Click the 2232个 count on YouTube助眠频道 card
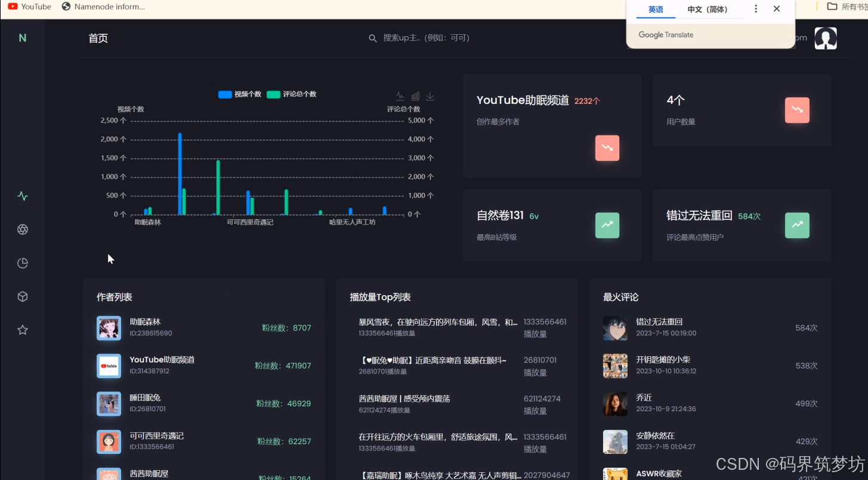The height and width of the screenshot is (480, 868). click(x=587, y=101)
